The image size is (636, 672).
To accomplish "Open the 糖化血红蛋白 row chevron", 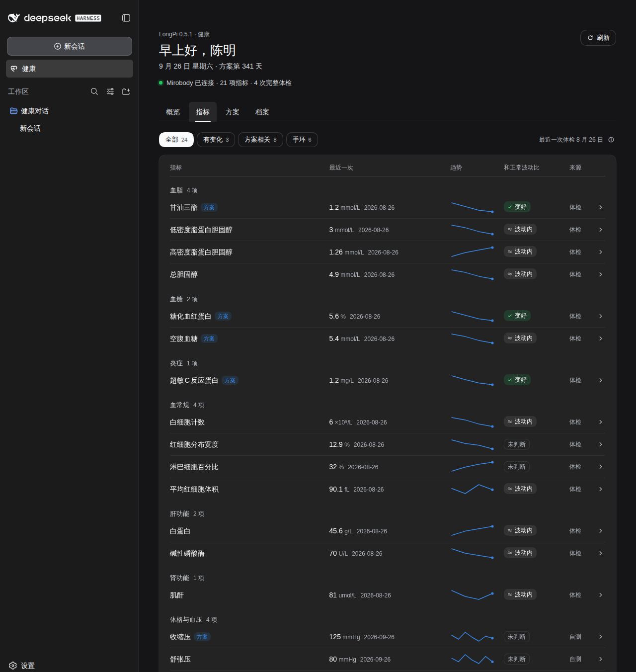I will click(601, 316).
